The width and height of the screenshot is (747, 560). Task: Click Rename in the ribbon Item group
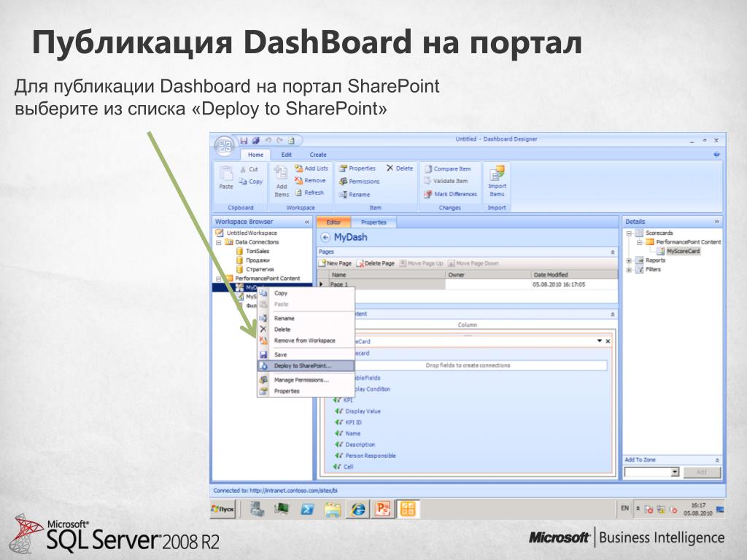point(355,195)
